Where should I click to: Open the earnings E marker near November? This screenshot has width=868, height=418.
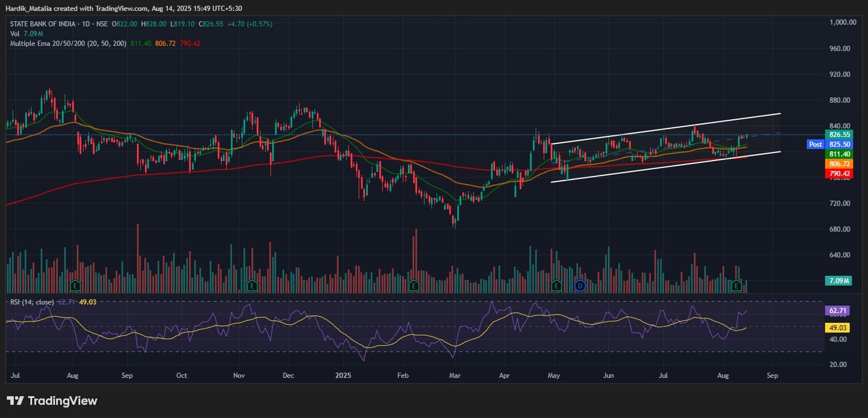point(252,285)
